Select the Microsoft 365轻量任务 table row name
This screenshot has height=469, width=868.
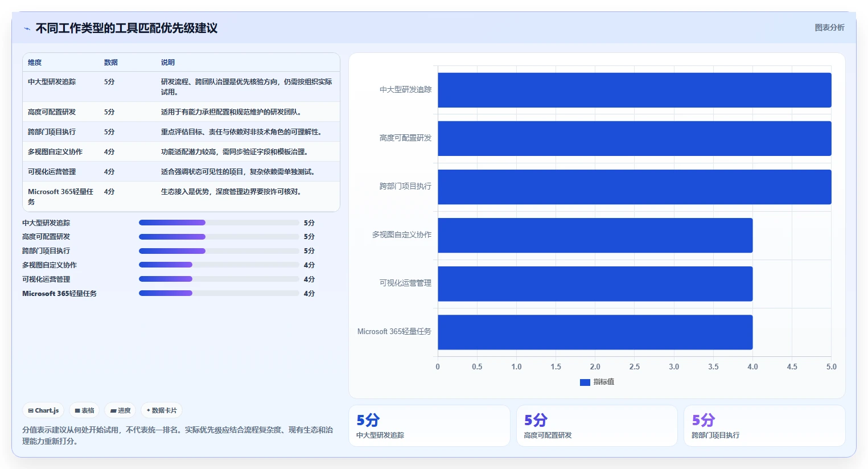tap(61, 197)
